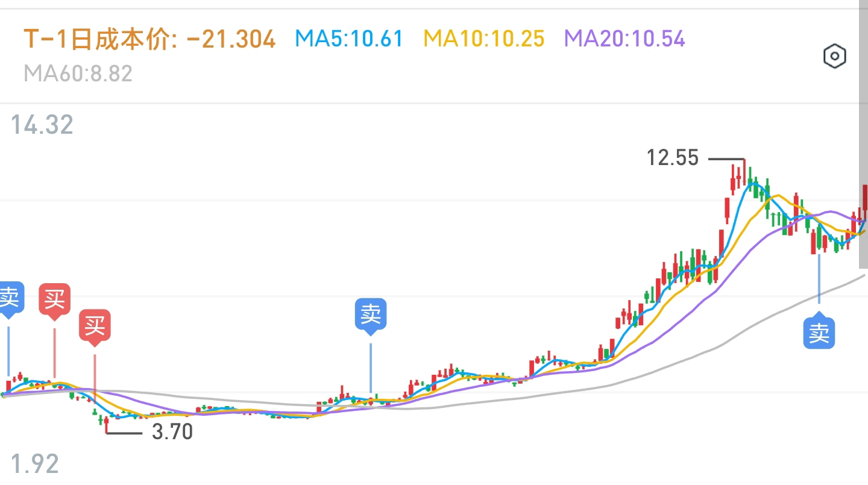Open chart indicator settings hexagon icon
Image resolution: width=868 pixels, height=485 pixels.
click(835, 57)
